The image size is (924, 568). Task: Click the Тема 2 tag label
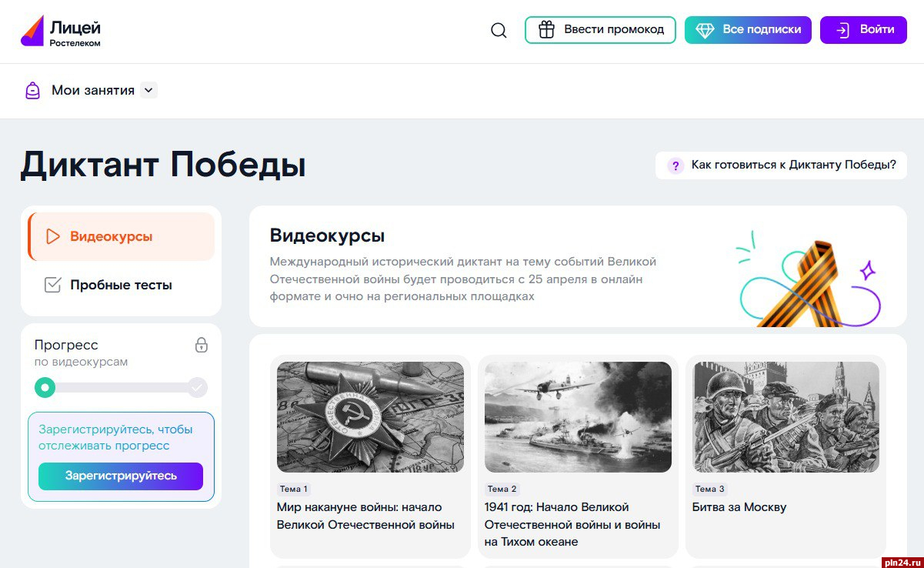click(x=502, y=489)
